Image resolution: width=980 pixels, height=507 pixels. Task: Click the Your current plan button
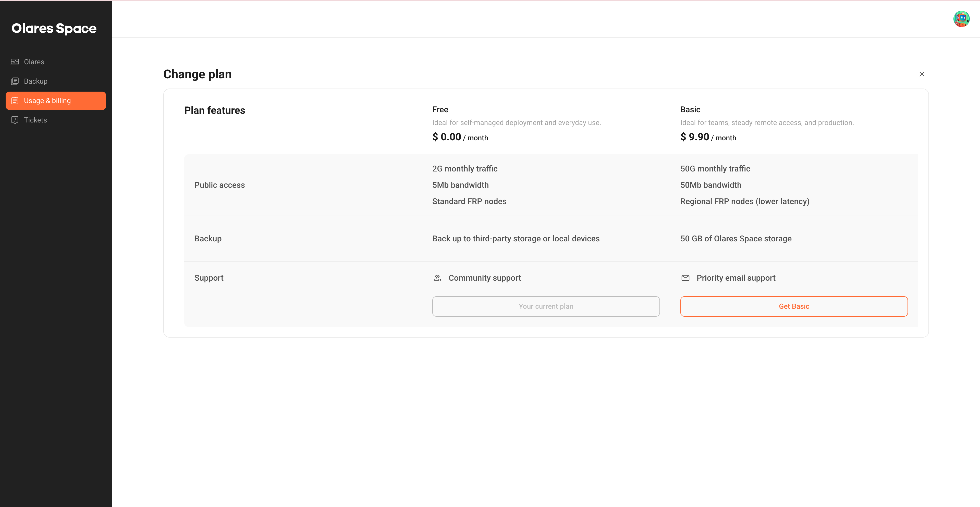pyautogui.click(x=546, y=306)
